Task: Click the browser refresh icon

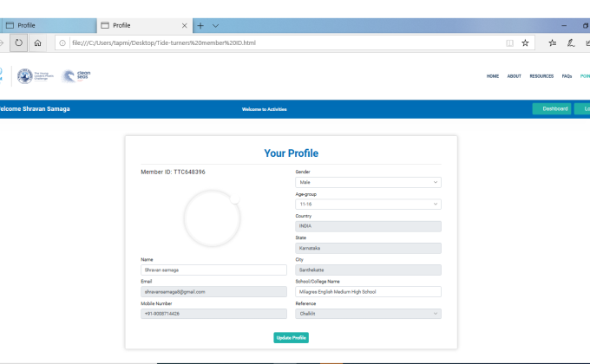Action: point(18,42)
